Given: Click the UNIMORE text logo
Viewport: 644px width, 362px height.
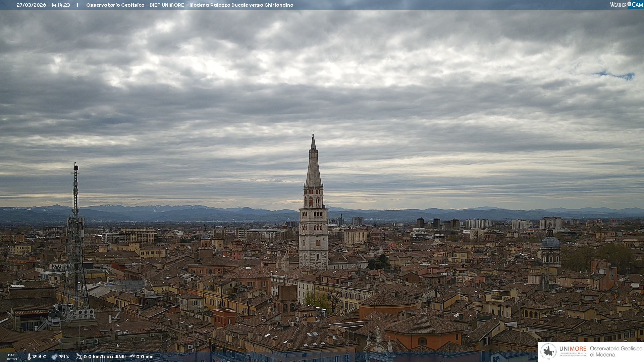Looking at the screenshot, I should click(573, 349).
